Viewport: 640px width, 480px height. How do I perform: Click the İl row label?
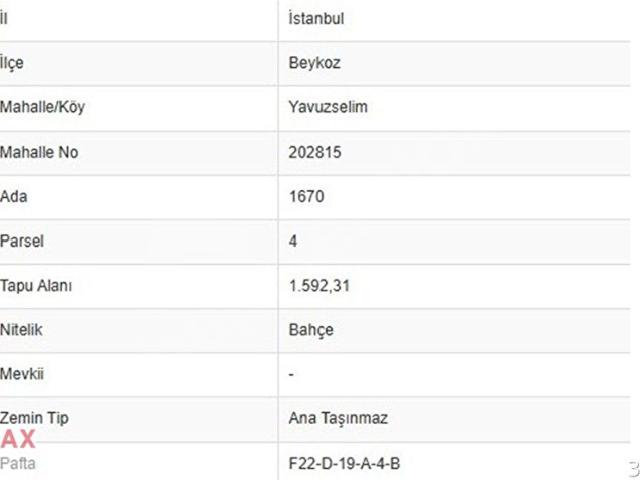click(x=4, y=18)
